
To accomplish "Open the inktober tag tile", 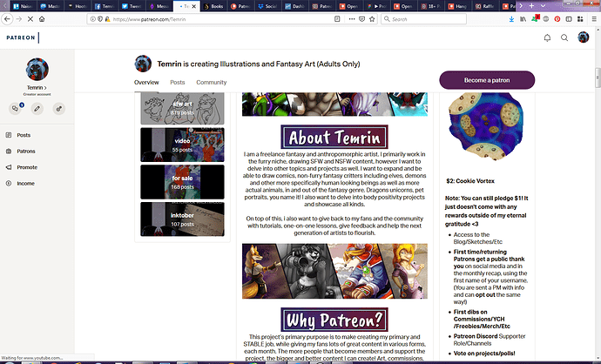I will 182,219.
